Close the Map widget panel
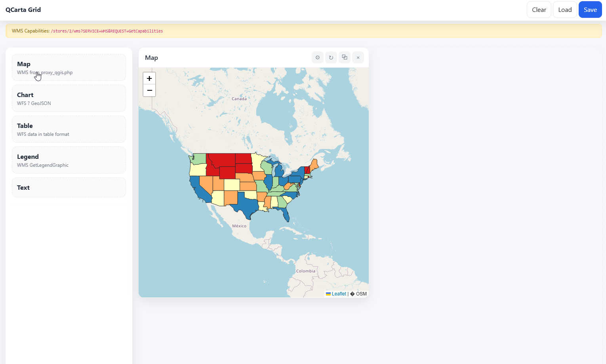This screenshot has width=606, height=364. click(358, 57)
